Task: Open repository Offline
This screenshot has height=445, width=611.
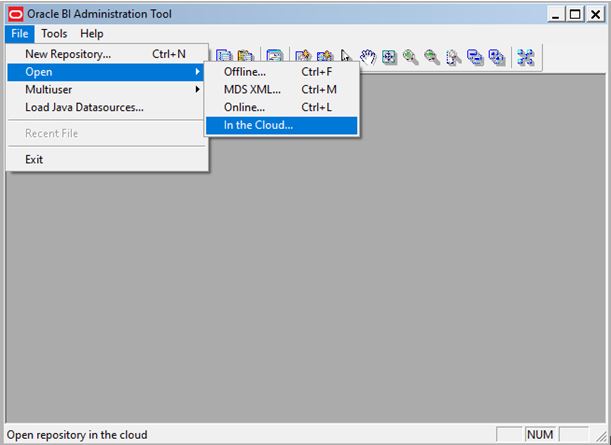Action: click(281, 72)
